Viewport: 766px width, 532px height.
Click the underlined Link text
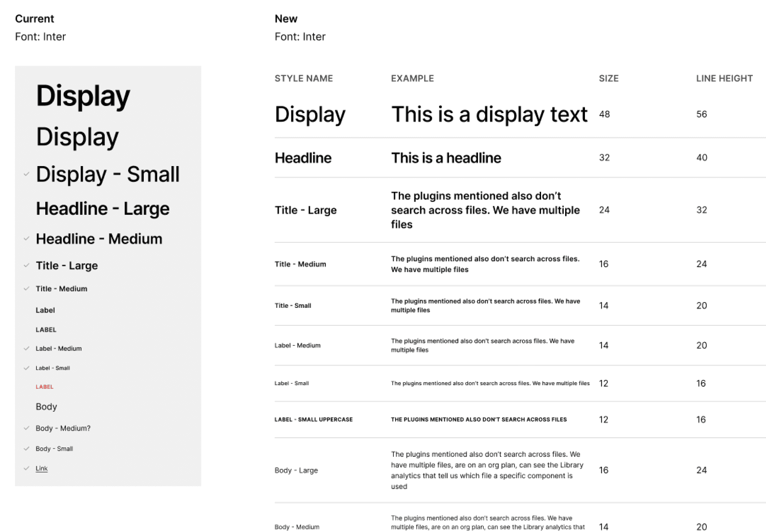(x=41, y=468)
